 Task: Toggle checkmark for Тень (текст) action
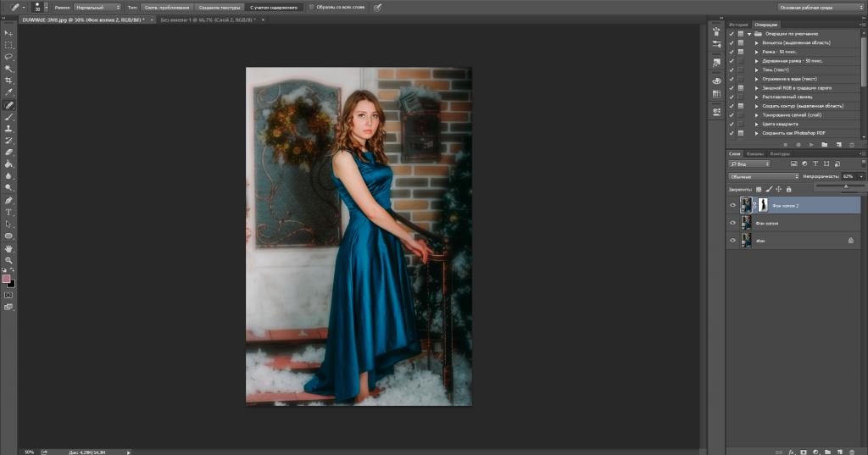[732, 69]
